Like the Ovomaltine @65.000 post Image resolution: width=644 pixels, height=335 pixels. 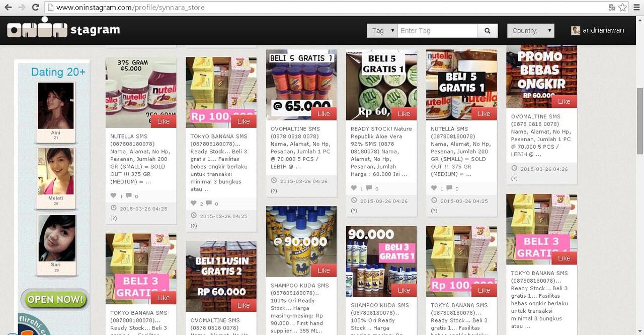pos(324,114)
